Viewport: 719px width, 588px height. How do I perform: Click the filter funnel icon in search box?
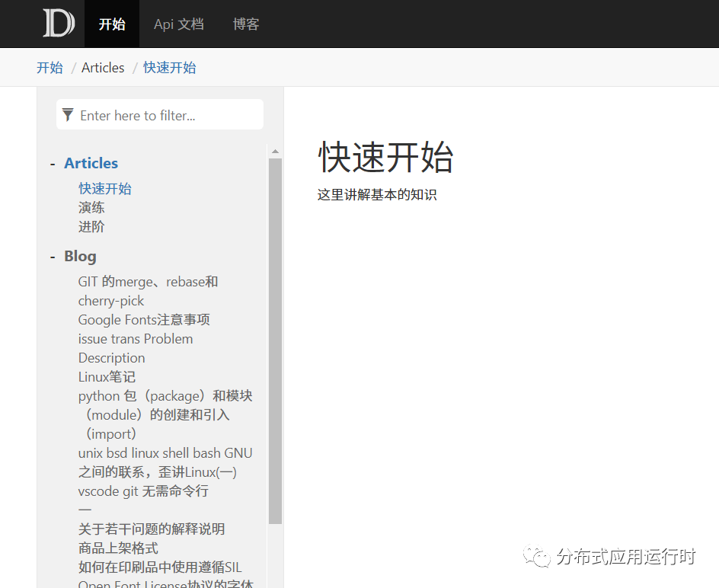click(69, 113)
